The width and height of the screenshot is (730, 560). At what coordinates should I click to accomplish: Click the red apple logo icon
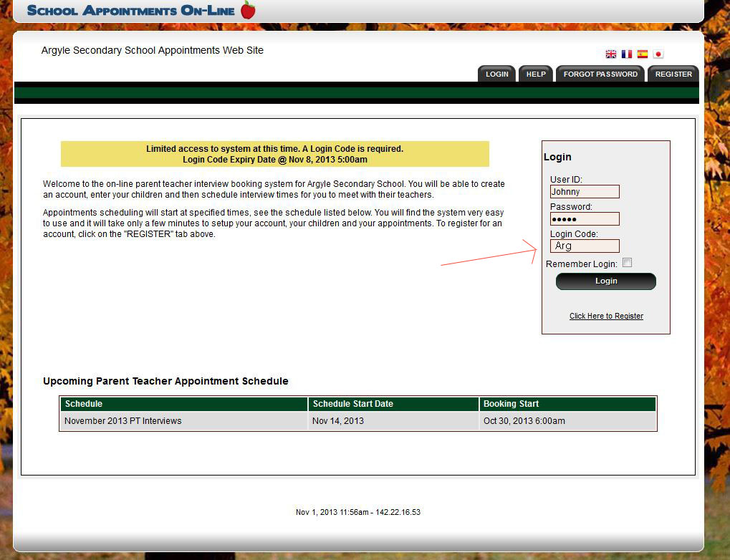click(248, 10)
